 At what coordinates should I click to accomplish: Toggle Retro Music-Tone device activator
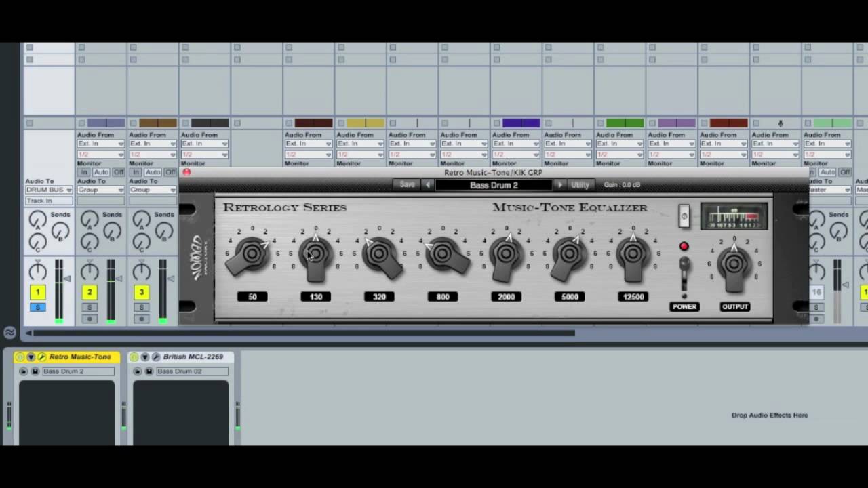[20, 357]
